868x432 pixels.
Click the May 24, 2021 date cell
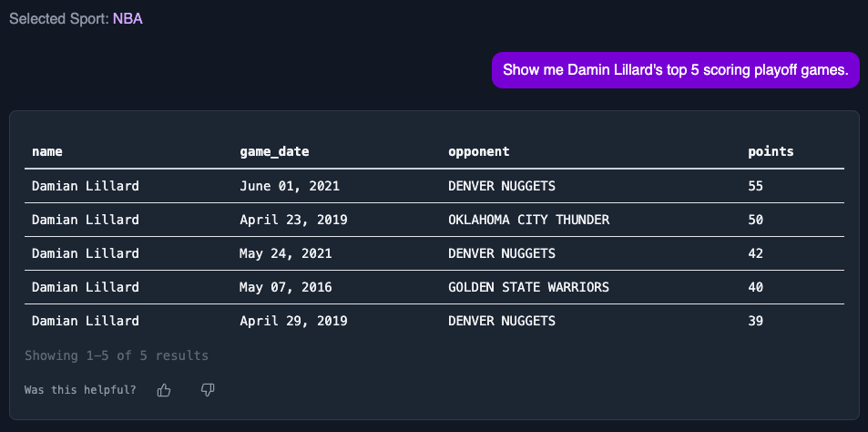pyautogui.click(x=286, y=253)
